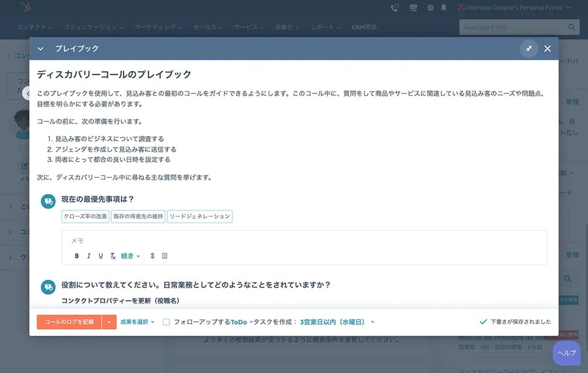Toggle underline formatting in the memo toolbar
The width and height of the screenshot is (588, 373).
pos(100,256)
